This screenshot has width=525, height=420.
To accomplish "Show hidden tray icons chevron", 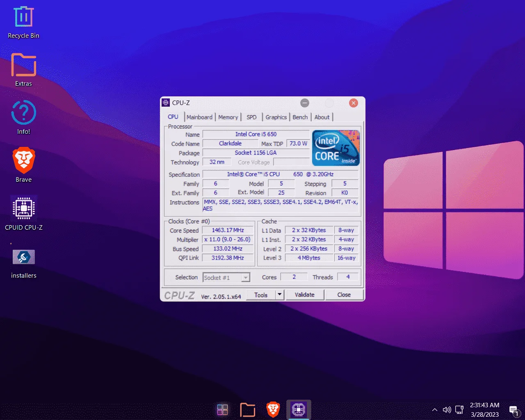I will [435, 410].
